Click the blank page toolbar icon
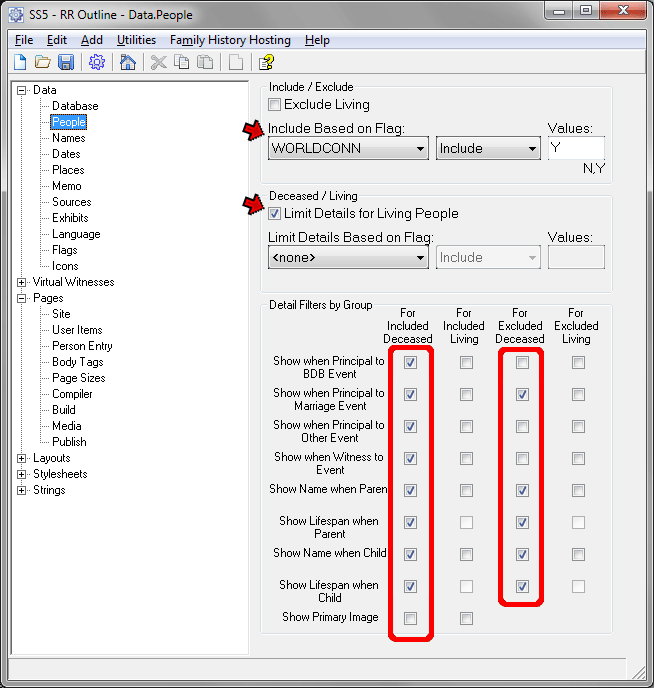The width and height of the screenshot is (654, 688). click(x=235, y=62)
